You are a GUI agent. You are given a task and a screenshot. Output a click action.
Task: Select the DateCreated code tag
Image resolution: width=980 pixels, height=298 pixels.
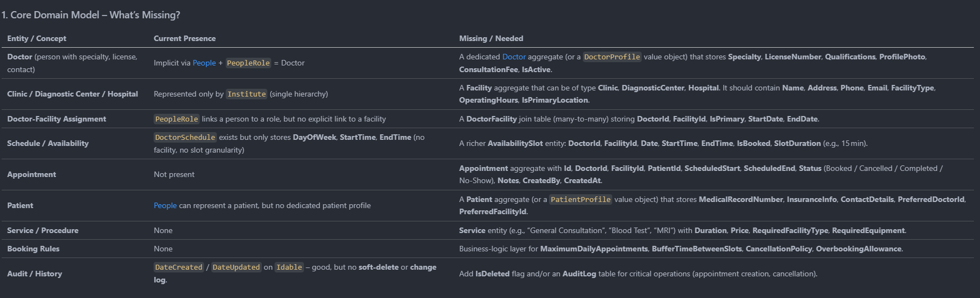pos(179,267)
